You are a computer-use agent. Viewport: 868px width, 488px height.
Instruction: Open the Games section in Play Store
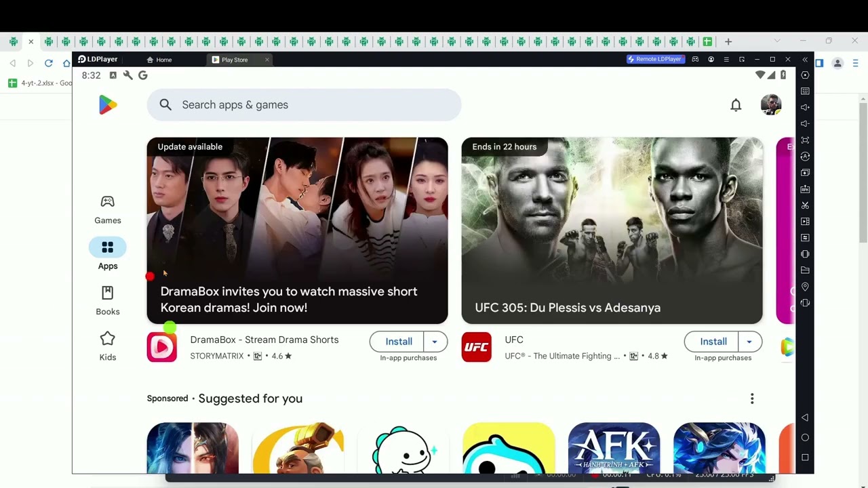(107, 210)
